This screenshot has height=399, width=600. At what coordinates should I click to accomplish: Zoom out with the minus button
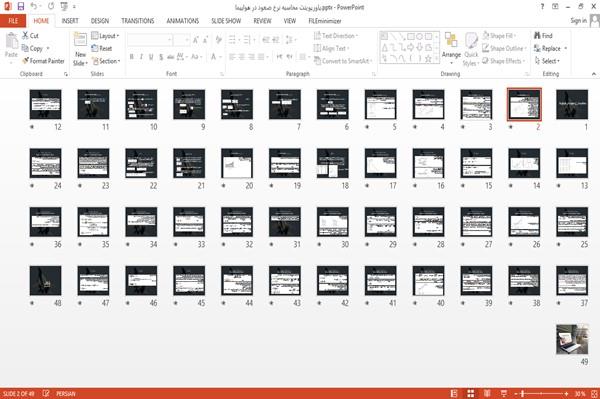tap(515, 393)
